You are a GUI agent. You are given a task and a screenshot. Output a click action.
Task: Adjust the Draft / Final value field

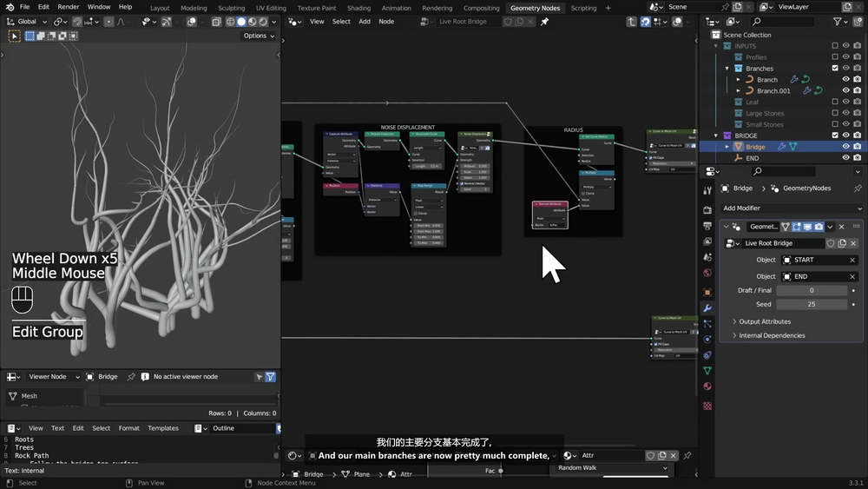(812, 290)
